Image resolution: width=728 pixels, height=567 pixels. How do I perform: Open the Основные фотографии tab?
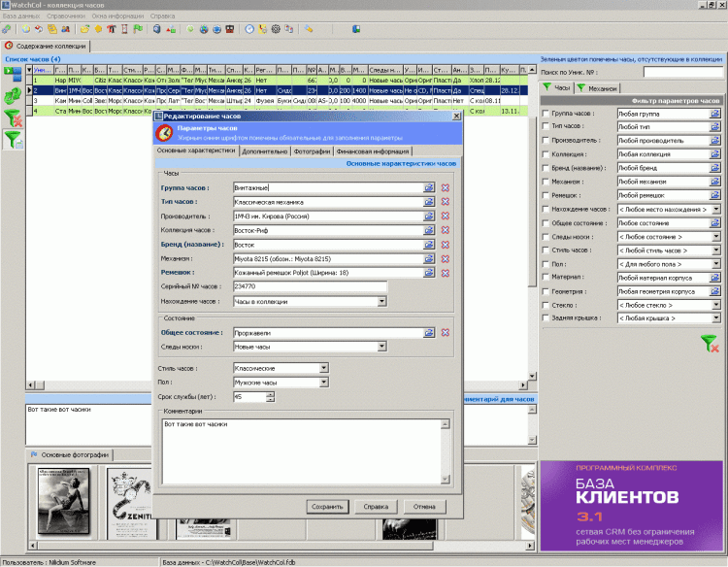tap(70, 454)
